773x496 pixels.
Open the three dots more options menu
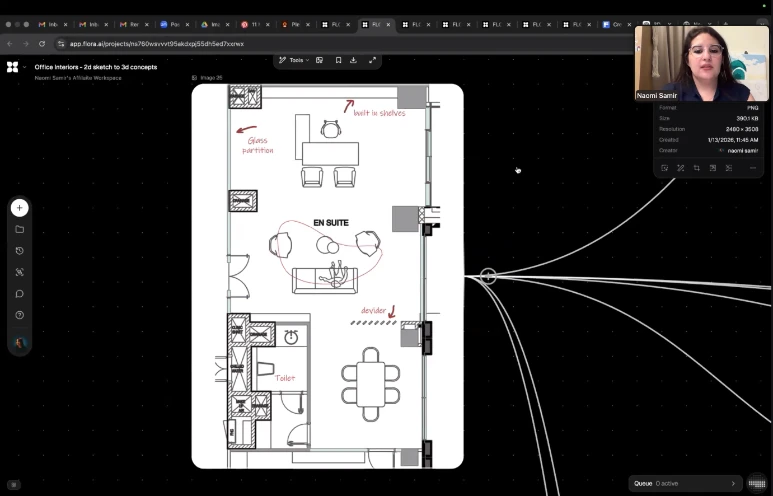752,168
